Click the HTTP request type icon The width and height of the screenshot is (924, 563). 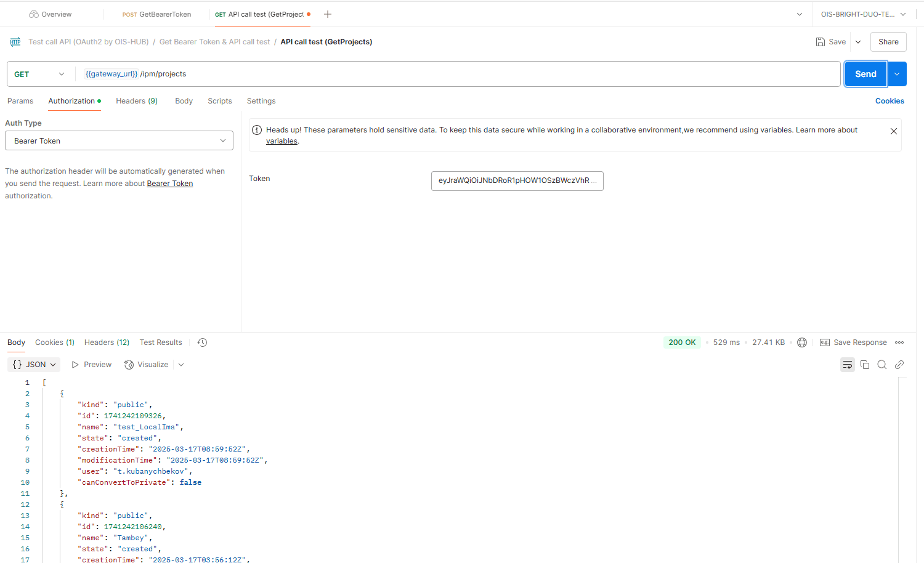pyautogui.click(x=15, y=42)
